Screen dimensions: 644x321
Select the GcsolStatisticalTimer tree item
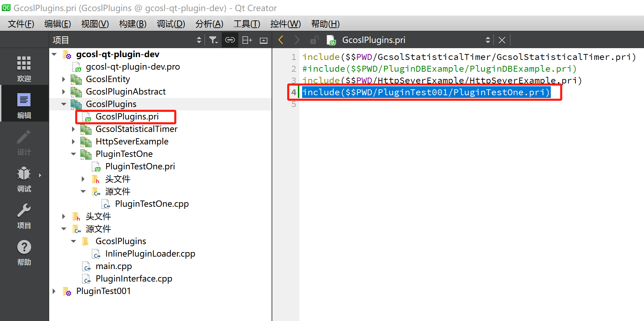click(x=136, y=129)
